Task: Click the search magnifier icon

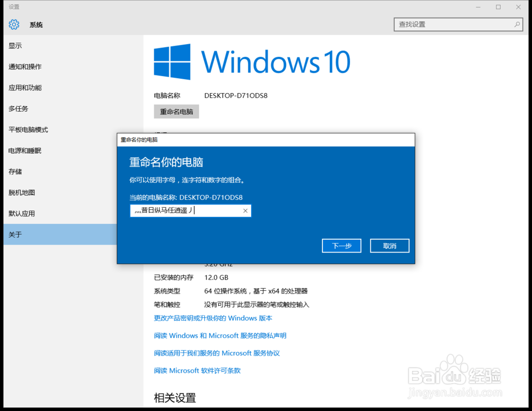Action: point(517,24)
